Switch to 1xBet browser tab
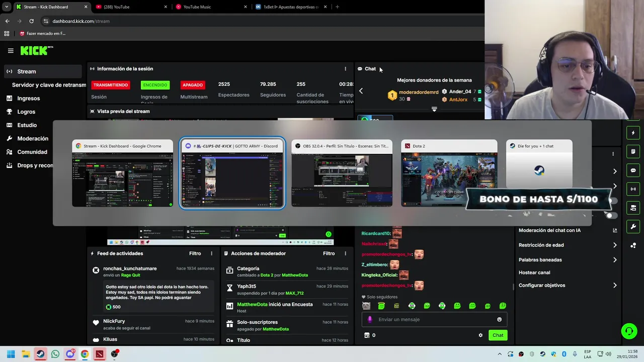This screenshot has width=644, height=362. (x=291, y=7)
